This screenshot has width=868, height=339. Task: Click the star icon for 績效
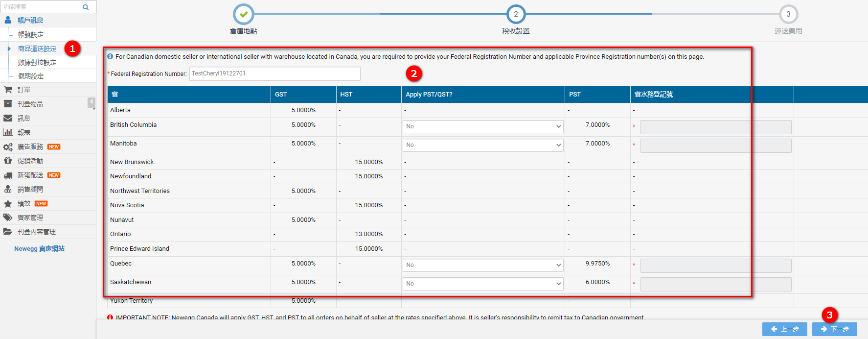coord(8,204)
